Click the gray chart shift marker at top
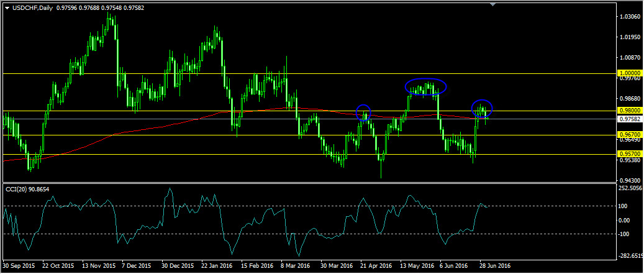 pyautogui.click(x=492, y=4)
